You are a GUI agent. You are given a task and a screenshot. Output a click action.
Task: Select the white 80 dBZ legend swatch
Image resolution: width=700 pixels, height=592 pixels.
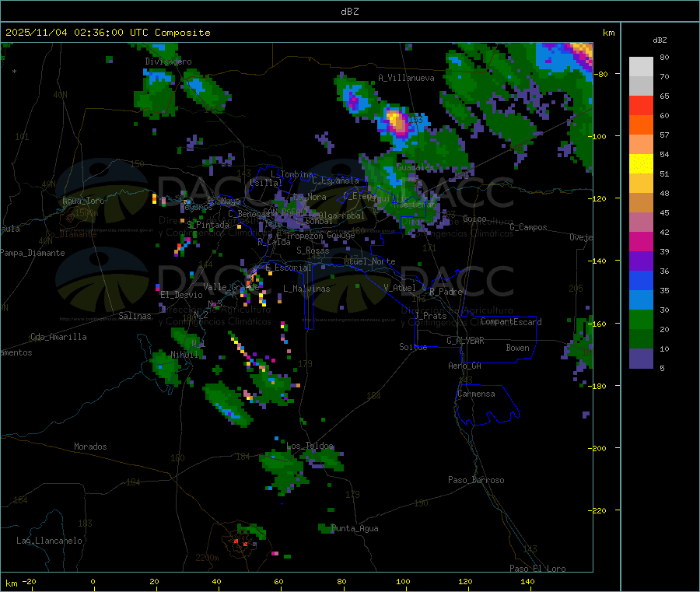pyautogui.click(x=641, y=67)
